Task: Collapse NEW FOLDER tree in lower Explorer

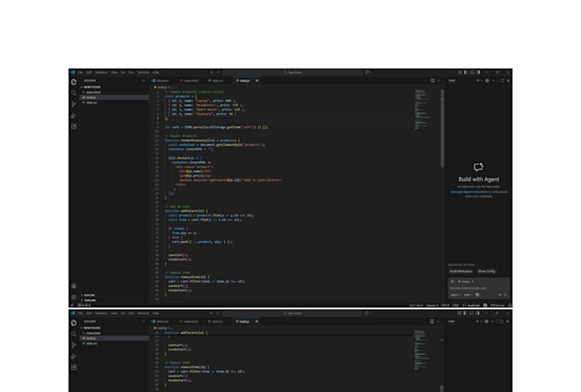Action: pos(91,328)
